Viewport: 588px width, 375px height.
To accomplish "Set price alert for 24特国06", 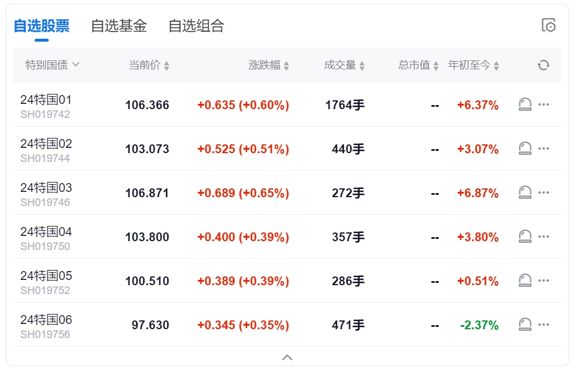I will (x=525, y=325).
